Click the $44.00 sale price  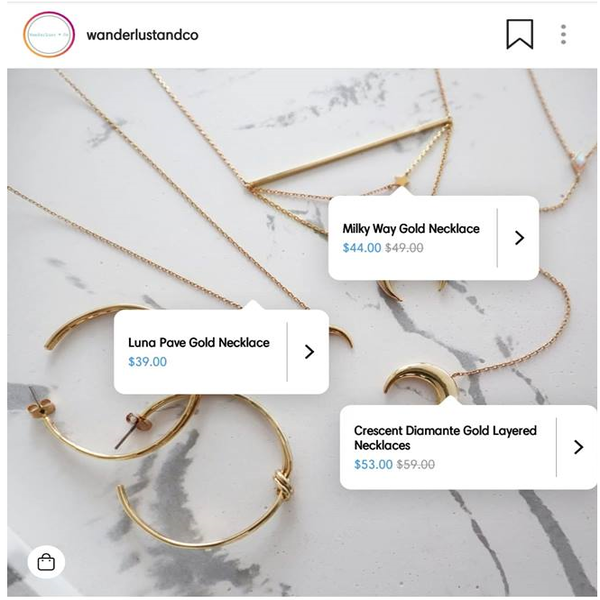point(362,248)
